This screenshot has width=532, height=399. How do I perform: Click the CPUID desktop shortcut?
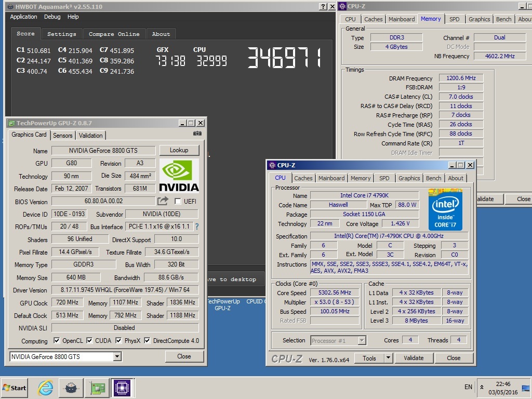point(257,301)
